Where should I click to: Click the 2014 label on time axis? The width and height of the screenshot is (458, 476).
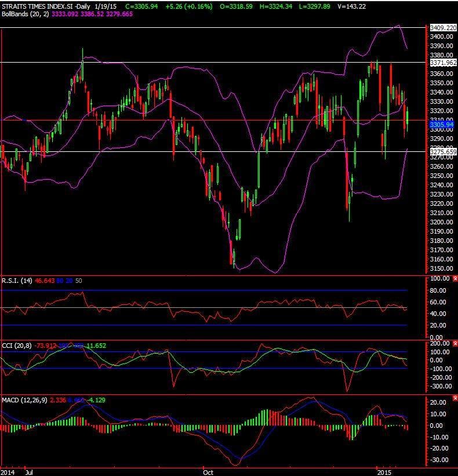pyautogui.click(x=8, y=473)
